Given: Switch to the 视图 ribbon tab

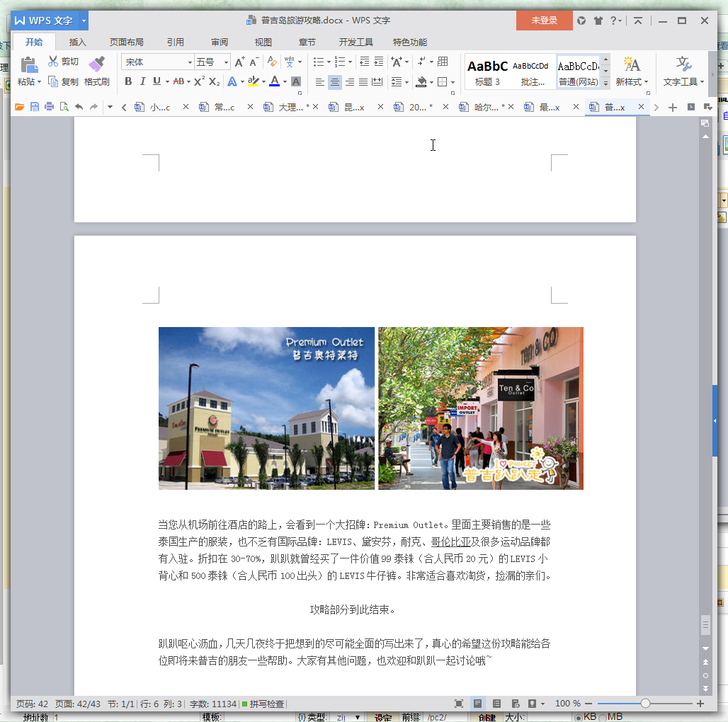Looking at the screenshot, I should pos(263,42).
